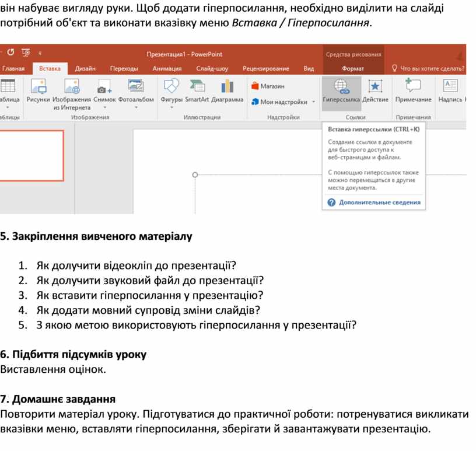Image resolution: width=476 pixels, height=451 pixels.
Task: Click the 'Презентация1 - PowerPoint' title text
Action: pos(184,54)
